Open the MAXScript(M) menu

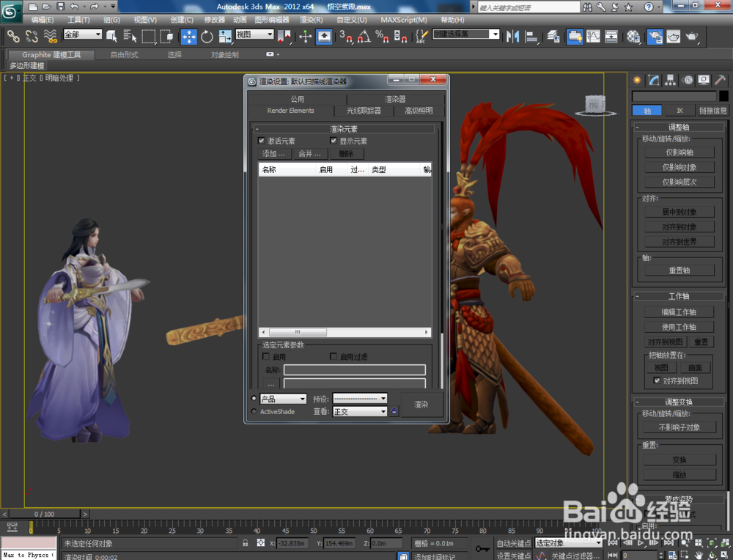click(404, 20)
